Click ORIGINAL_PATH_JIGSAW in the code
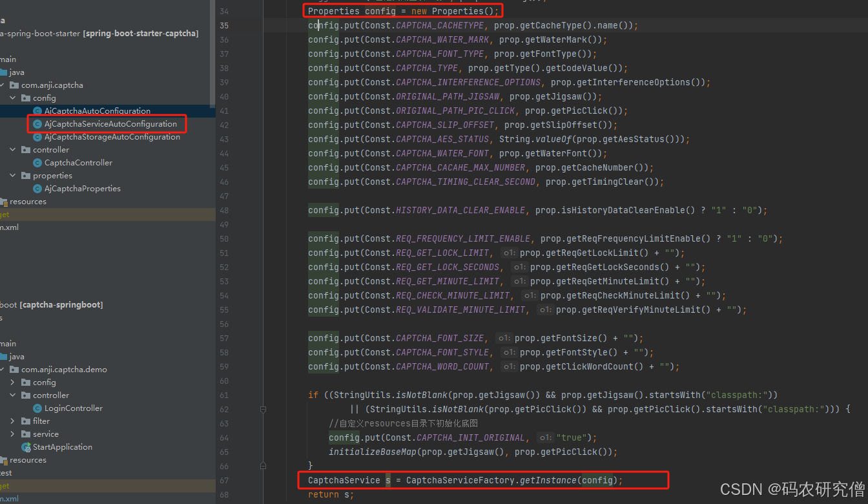This screenshot has width=868, height=504. tap(448, 97)
